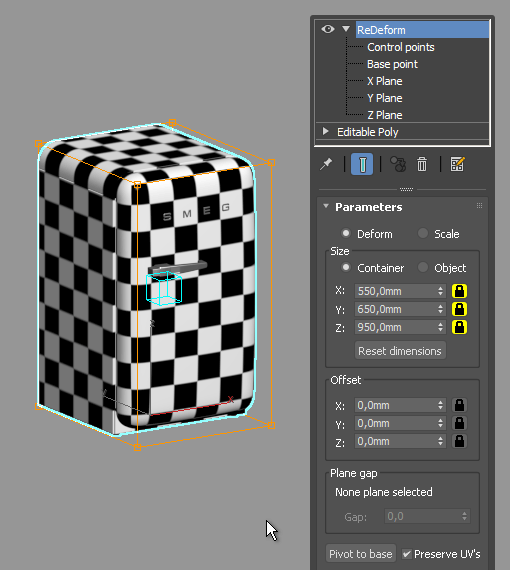510x570 pixels.
Task: Click Size Z spinner arrows
Action: pyautogui.click(x=441, y=327)
